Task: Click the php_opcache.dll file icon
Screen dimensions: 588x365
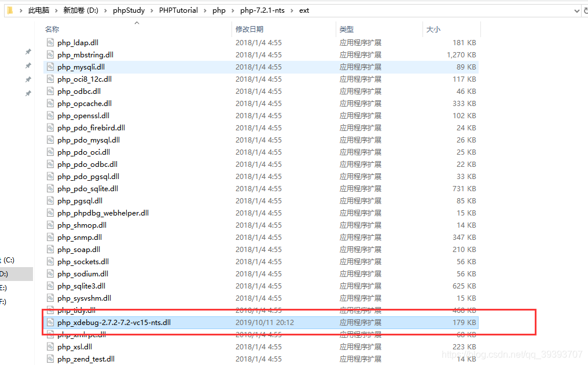Action: tap(50, 103)
